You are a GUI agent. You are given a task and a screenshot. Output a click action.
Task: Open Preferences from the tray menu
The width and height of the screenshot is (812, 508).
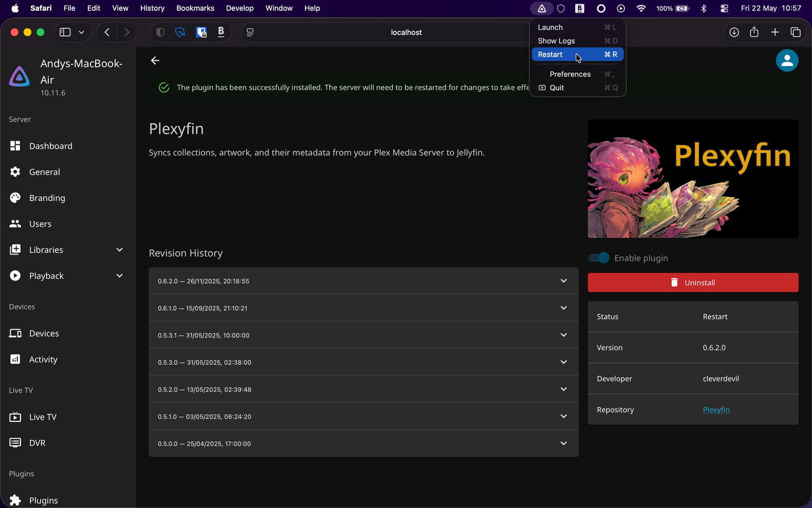577,74
